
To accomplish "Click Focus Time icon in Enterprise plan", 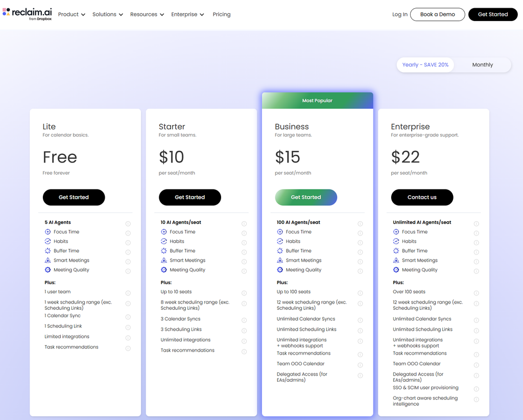I will tap(396, 231).
